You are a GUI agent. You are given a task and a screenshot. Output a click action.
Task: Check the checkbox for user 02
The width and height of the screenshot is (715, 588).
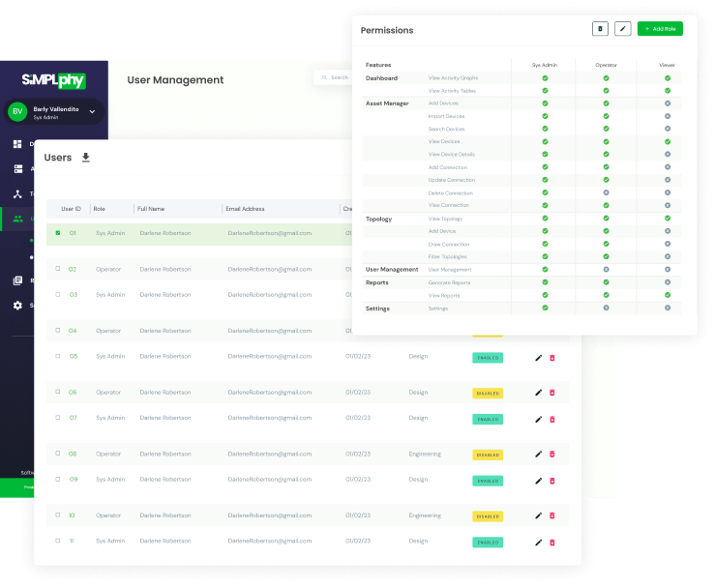[58, 269]
